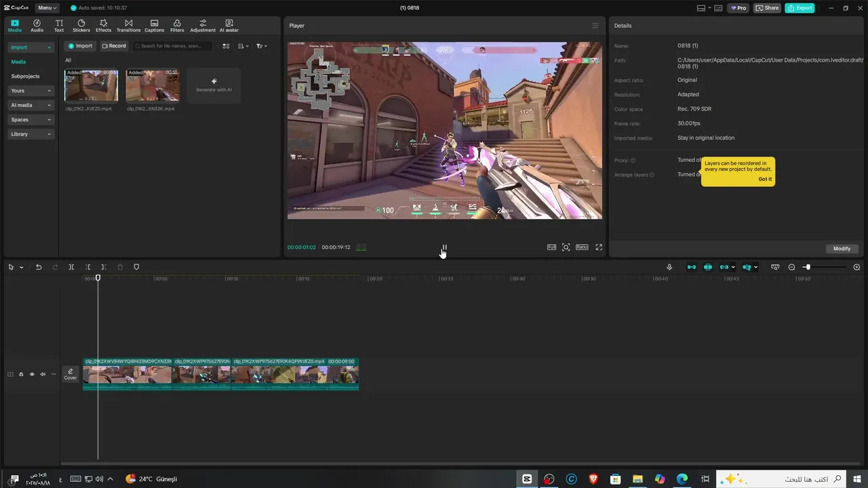Open the layout switcher in the title bar
The image size is (868, 488).
tap(704, 8)
